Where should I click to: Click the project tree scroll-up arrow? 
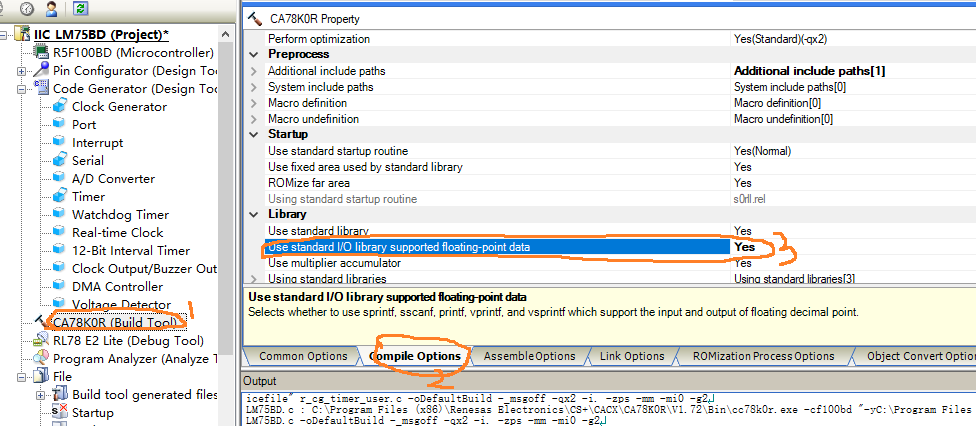click(226, 34)
